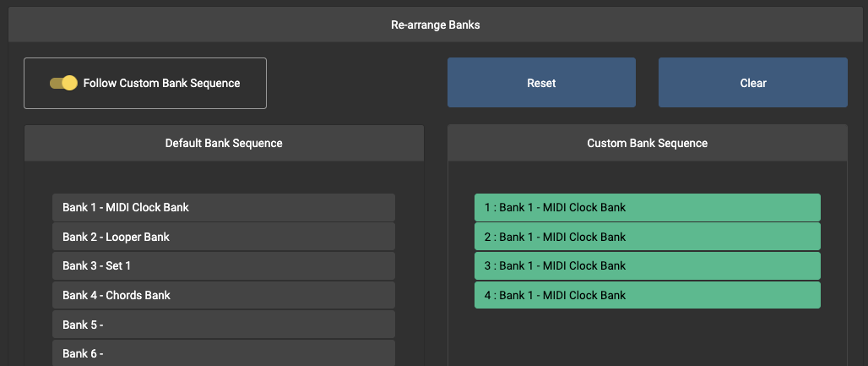Click the yellow knob of the sequence toggle
The width and height of the screenshot is (868, 366).
[x=70, y=83]
